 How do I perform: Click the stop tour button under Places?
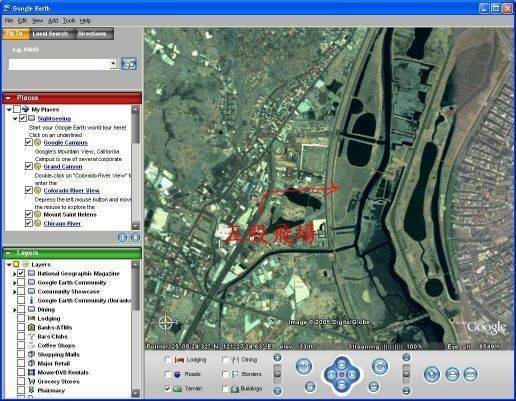click(x=135, y=237)
